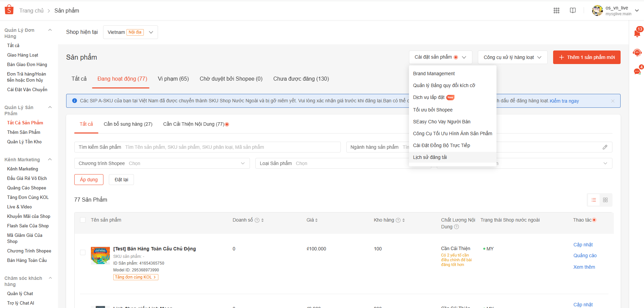Select the active list view icon

(x=593, y=200)
